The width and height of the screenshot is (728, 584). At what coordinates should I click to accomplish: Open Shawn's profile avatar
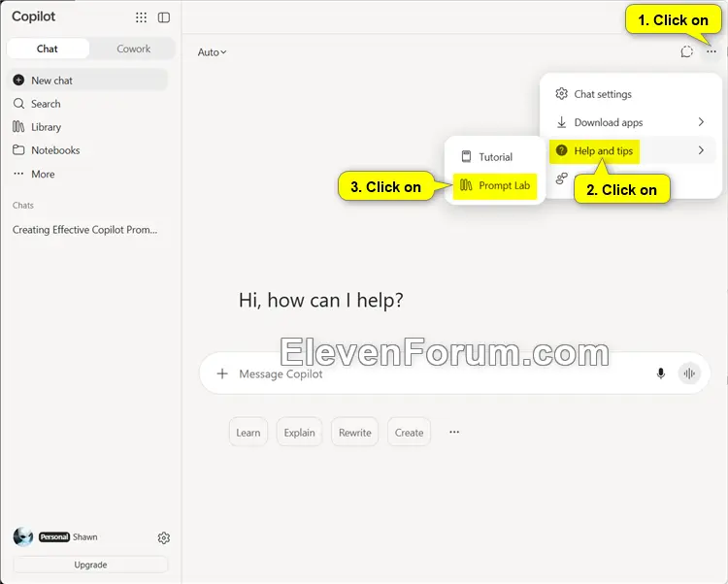(22, 536)
